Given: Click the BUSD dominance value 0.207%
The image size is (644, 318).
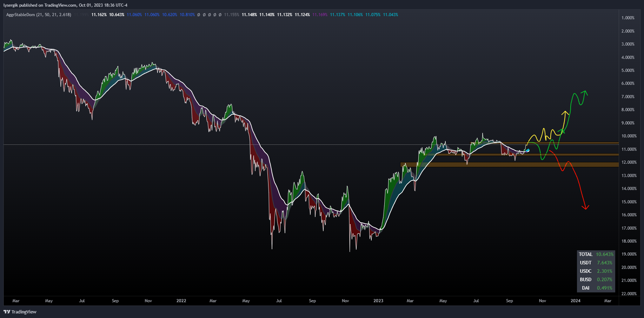Looking at the screenshot, I should 605,279.
